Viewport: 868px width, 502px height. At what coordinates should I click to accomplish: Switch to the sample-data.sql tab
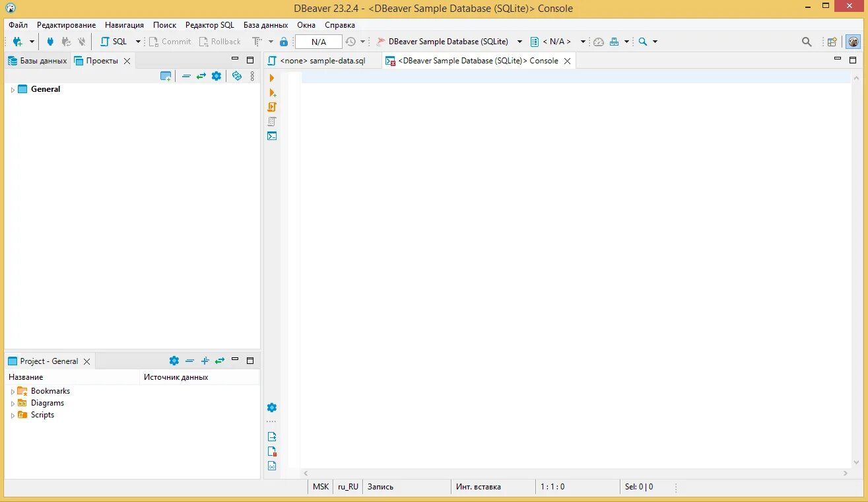pos(316,61)
